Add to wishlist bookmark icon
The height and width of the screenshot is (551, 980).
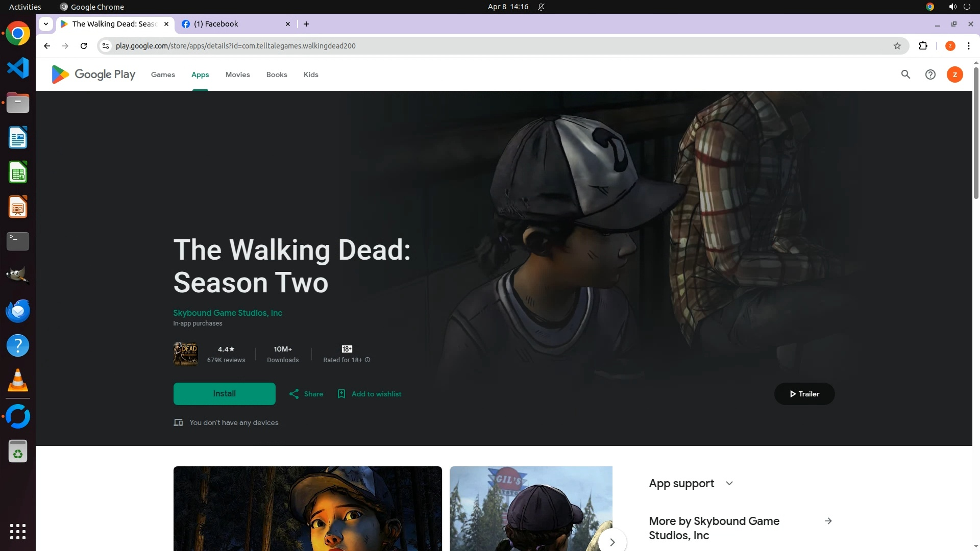click(341, 394)
